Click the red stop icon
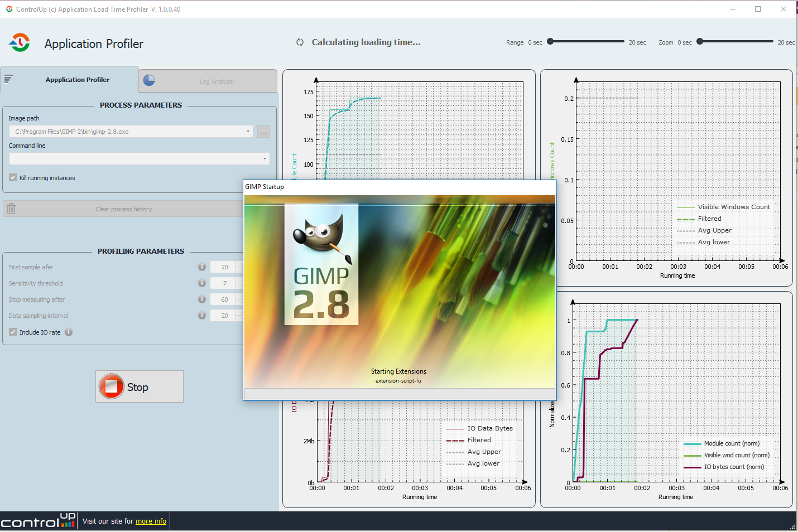This screenshot has width=798, height=532. point(111,386)
